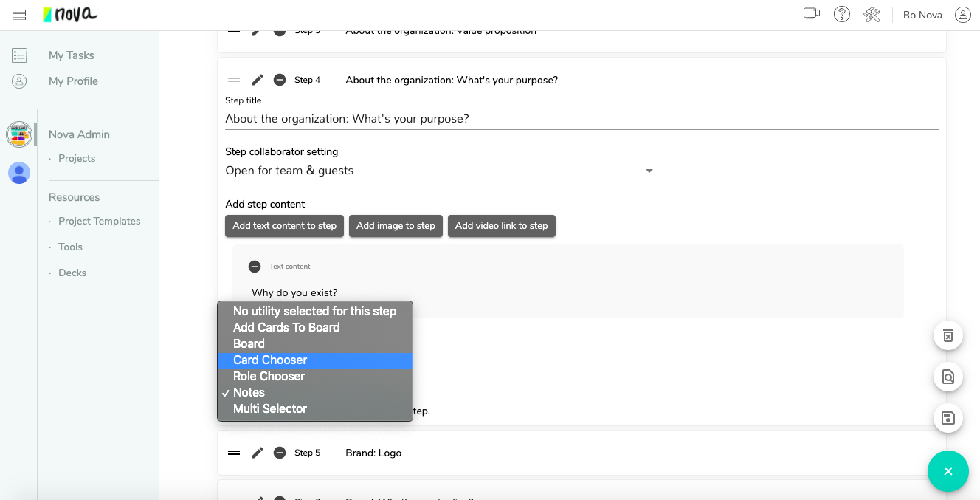Open My Profile link
The image size is (980, 500).
(x=73, y=81)
